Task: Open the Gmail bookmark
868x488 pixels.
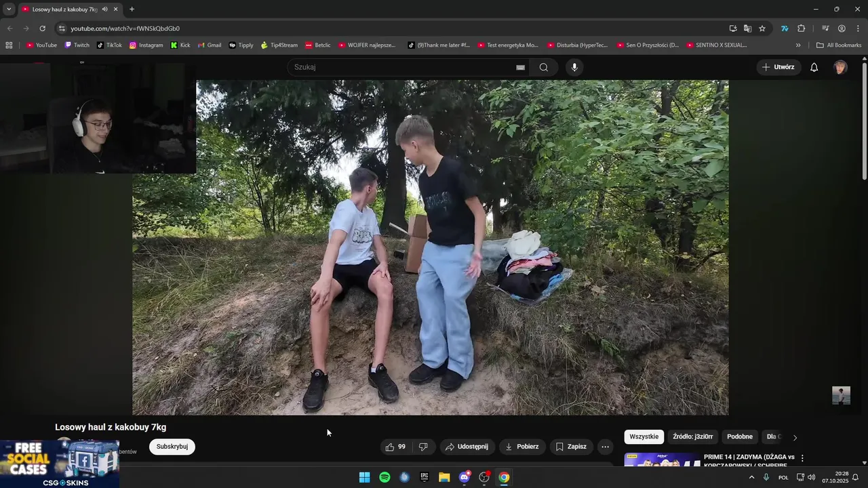Action: pos(210,45)
